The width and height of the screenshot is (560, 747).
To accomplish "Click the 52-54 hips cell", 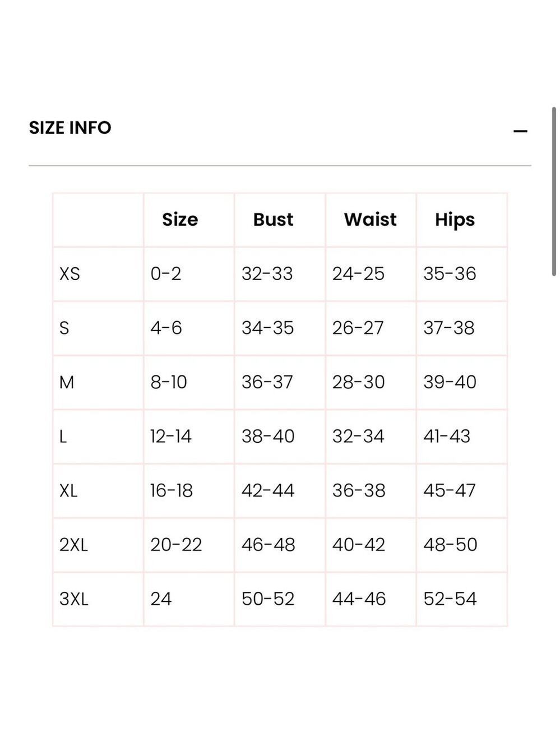I will pos(450,599).
